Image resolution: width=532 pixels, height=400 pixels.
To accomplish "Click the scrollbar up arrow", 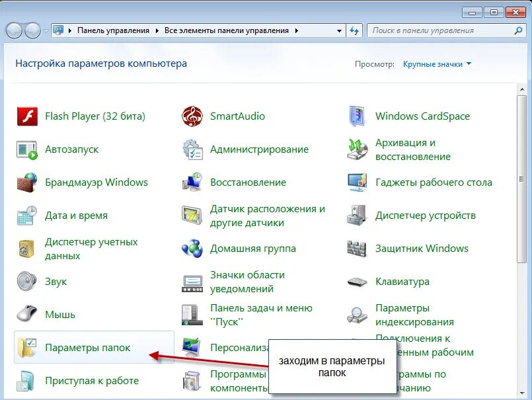I will tap(521, 89).
